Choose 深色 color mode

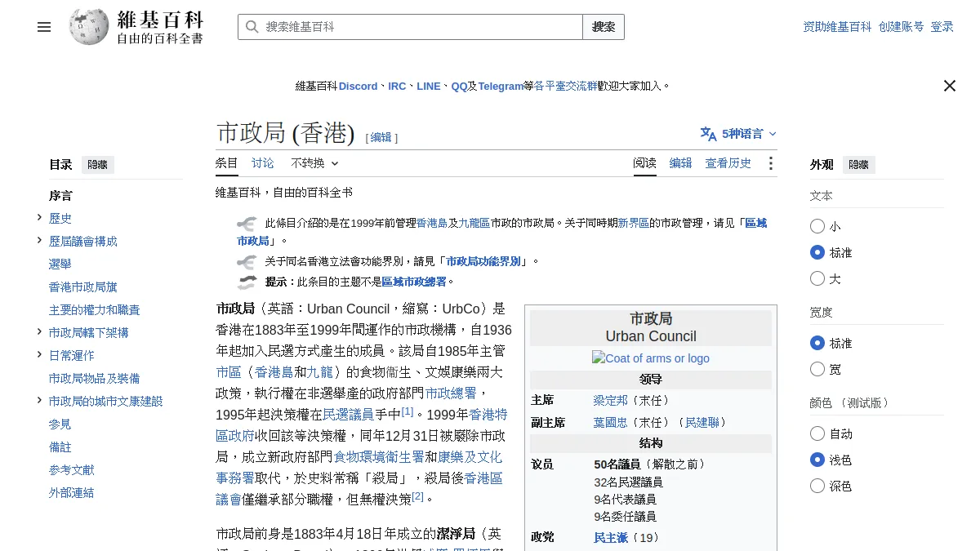[x=817, y=486]
